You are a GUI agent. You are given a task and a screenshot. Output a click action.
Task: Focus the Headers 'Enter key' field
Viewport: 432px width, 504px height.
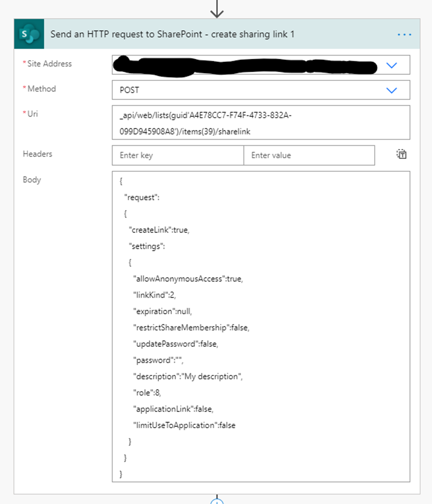click(x=178, y=155)
